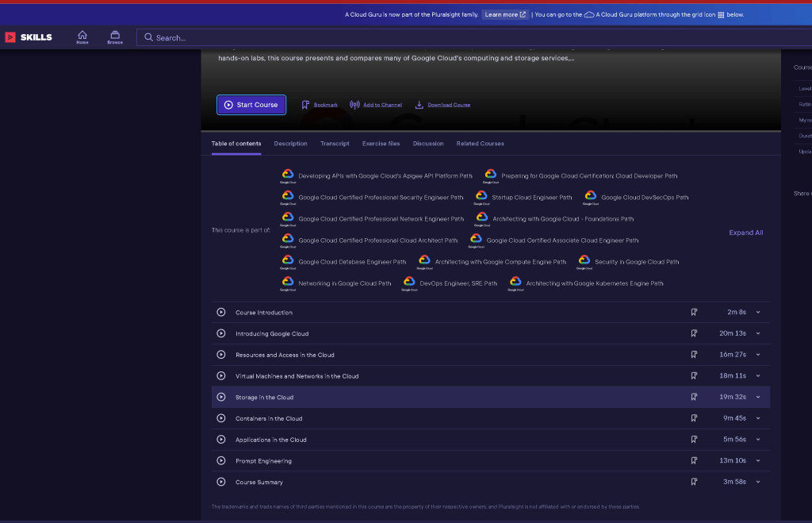Play the Storage in the Cloud module

coord(221,397)
